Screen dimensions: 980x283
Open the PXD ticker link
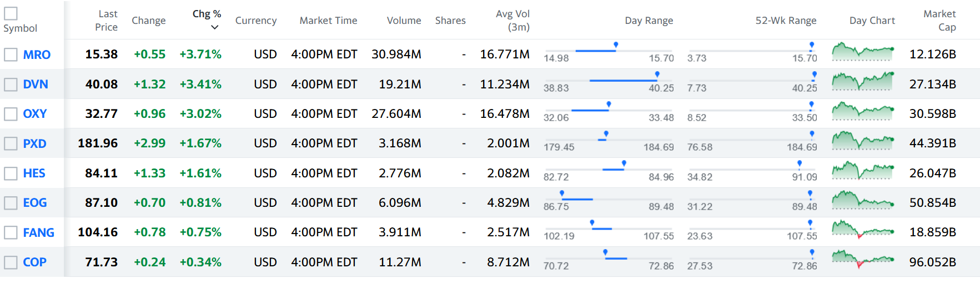tap(34, 143)
